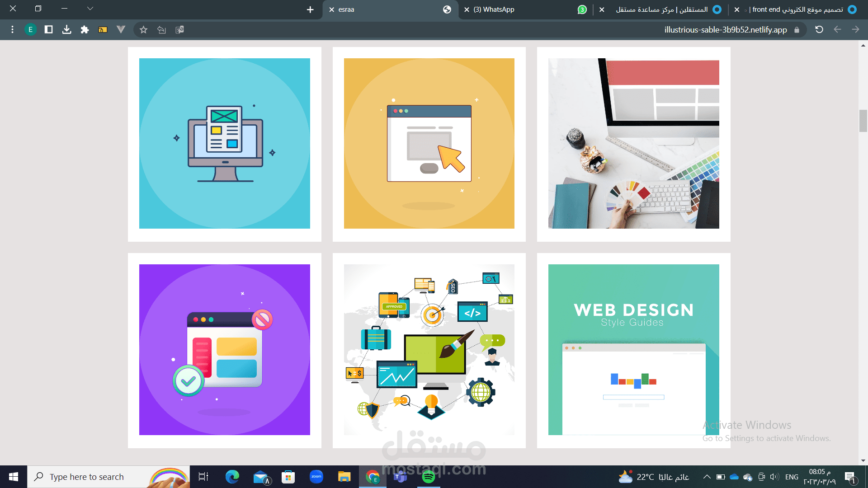This screenshot has width=868, height=488.
Task: Open the volume speaker control
Action: tap(774, 477)
